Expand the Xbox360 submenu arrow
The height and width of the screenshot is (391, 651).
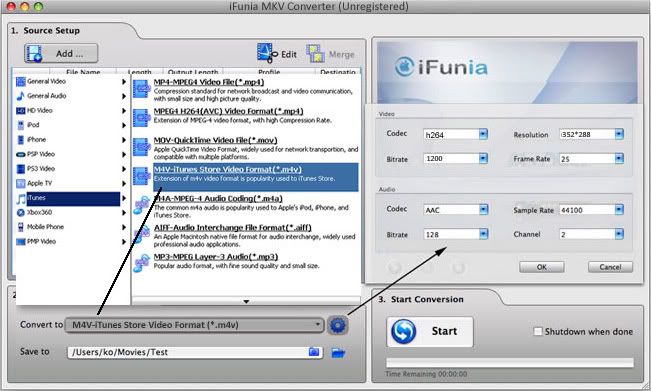pyautogui.click(x=124, y=213)
